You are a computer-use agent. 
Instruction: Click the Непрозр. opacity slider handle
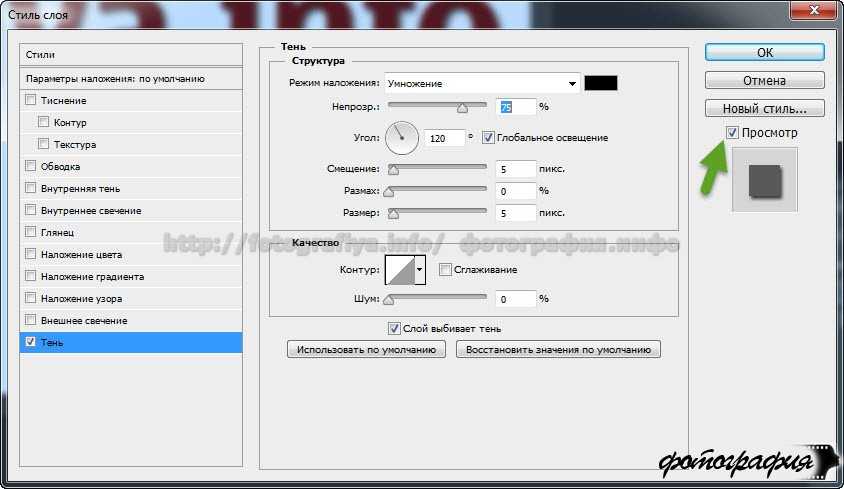tap(462, 108)
